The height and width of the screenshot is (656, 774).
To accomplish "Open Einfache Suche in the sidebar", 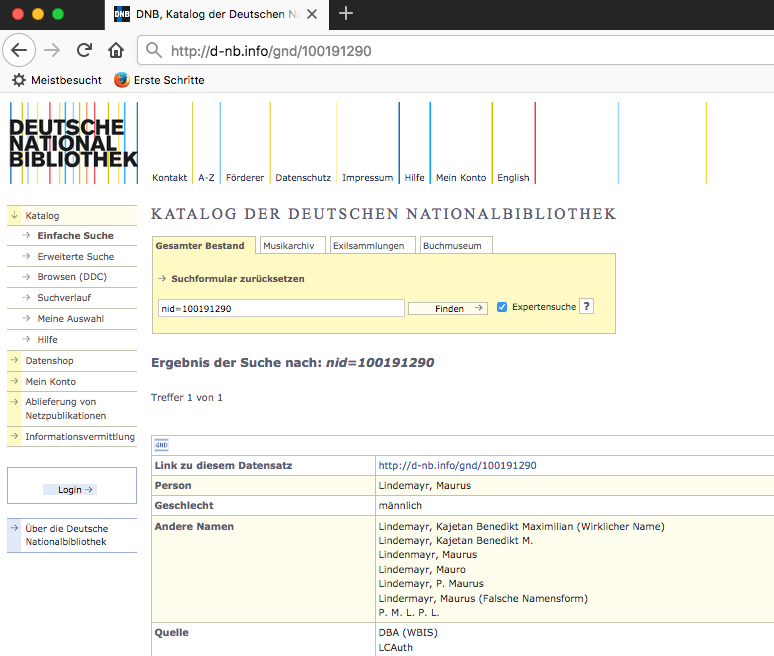I will coord(76,236).
